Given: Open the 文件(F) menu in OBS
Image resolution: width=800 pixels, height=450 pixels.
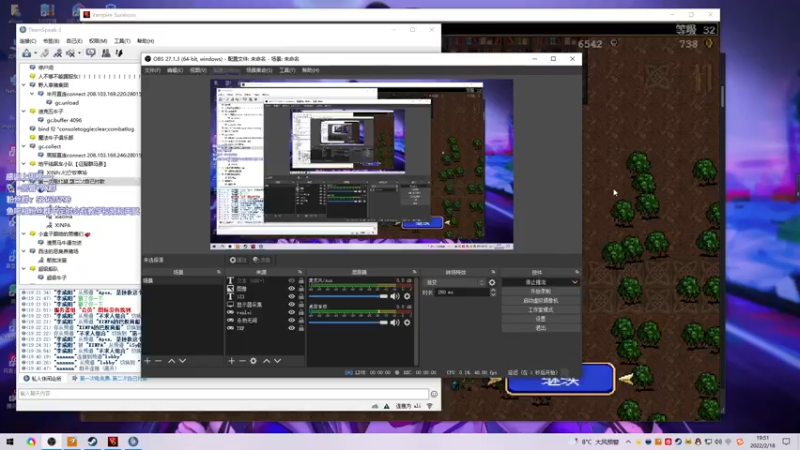Looking at the screenshot, I should (x=152, y=70).
